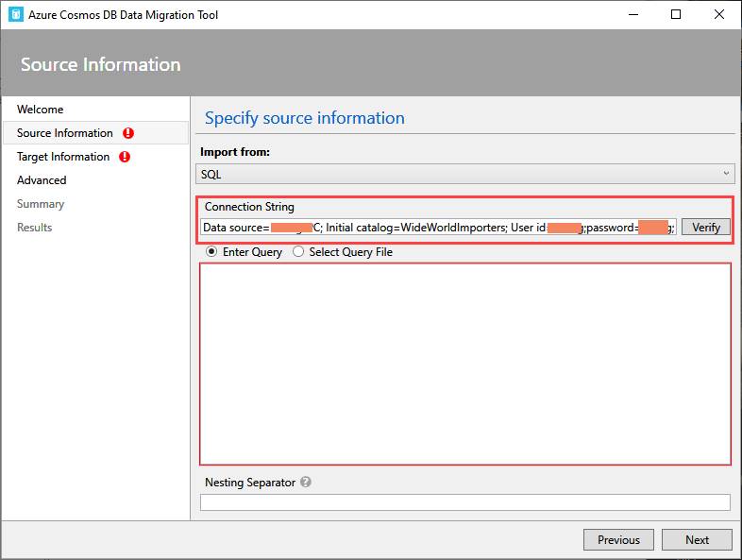This screenshot has height=560, width=742.
Task: Select the Enter Query radio button
Action: pyautogui.click(x=211, y=252)
